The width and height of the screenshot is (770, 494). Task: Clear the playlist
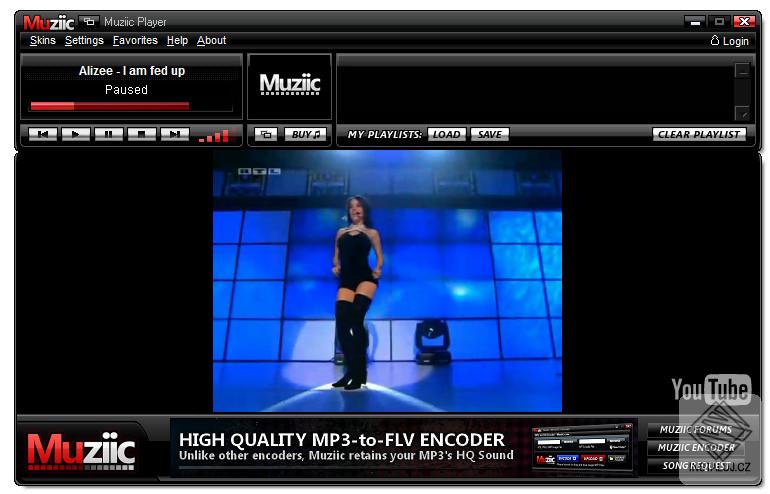699,134
